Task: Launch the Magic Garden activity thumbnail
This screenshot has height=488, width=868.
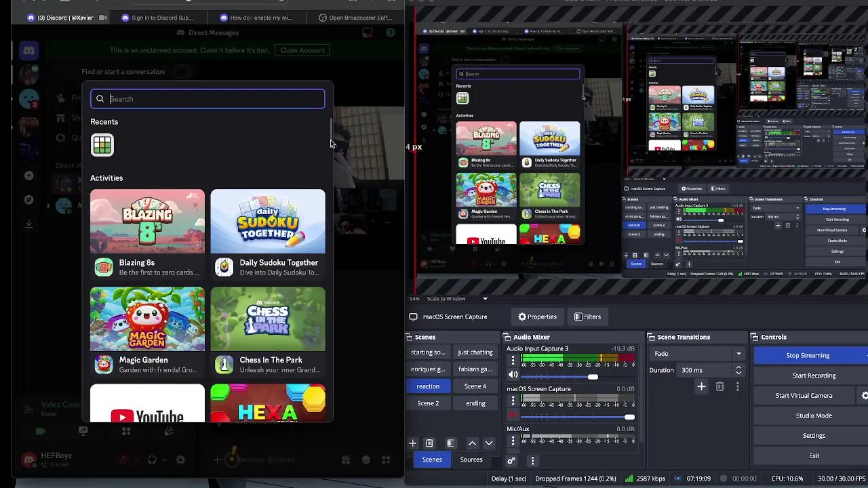Action: (x=147, y=319)
